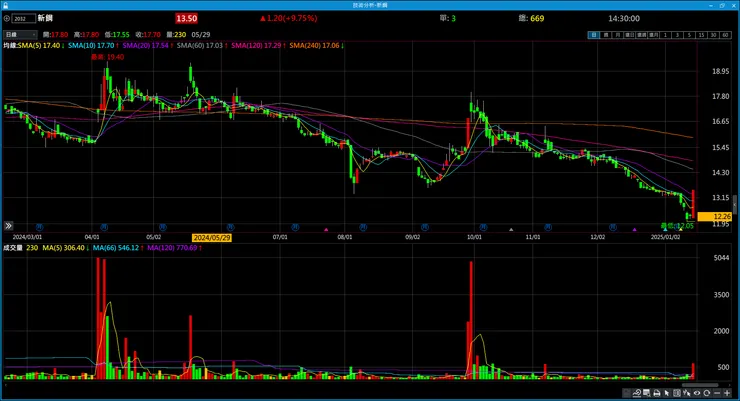The height and width of the screenshot is (401, 740).
Task: Click the 新鋼 stock name label
Action: [45, 18]
